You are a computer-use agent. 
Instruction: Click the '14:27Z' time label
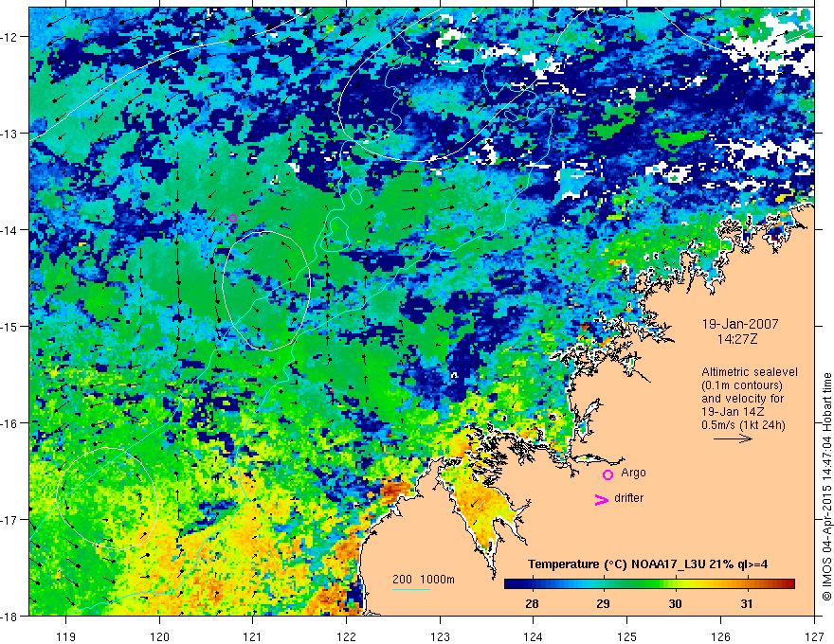point(736,339)
